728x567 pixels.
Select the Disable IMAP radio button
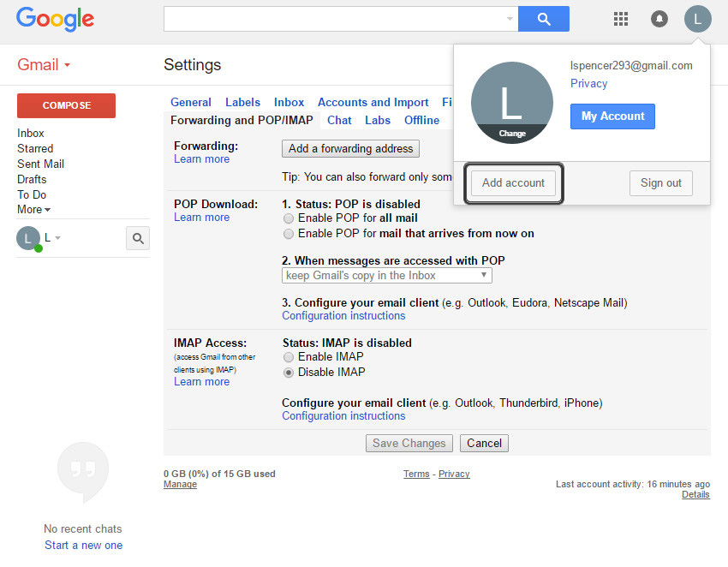289,373
